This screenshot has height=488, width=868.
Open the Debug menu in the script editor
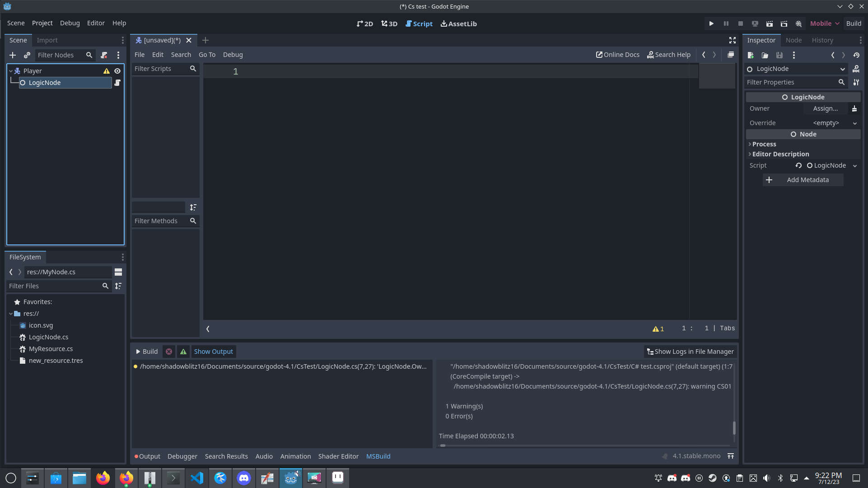tap(233, 55)
